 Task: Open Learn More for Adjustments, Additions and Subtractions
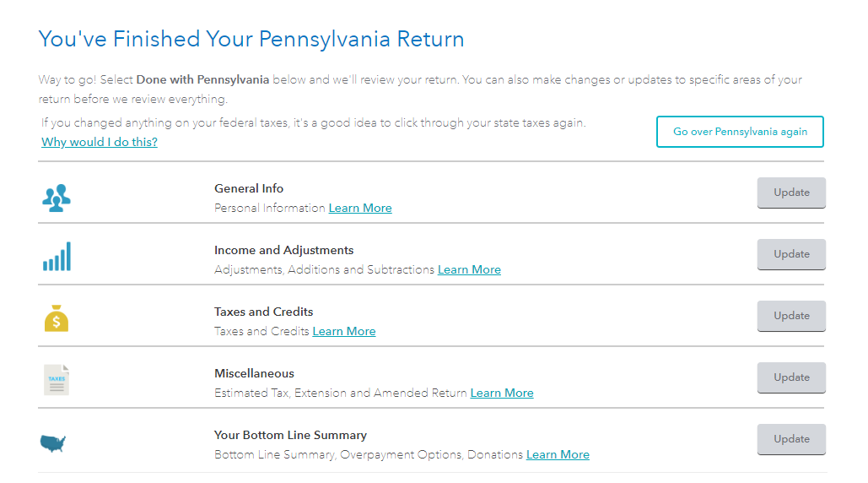pyautogui.click(x=469, y=269)
